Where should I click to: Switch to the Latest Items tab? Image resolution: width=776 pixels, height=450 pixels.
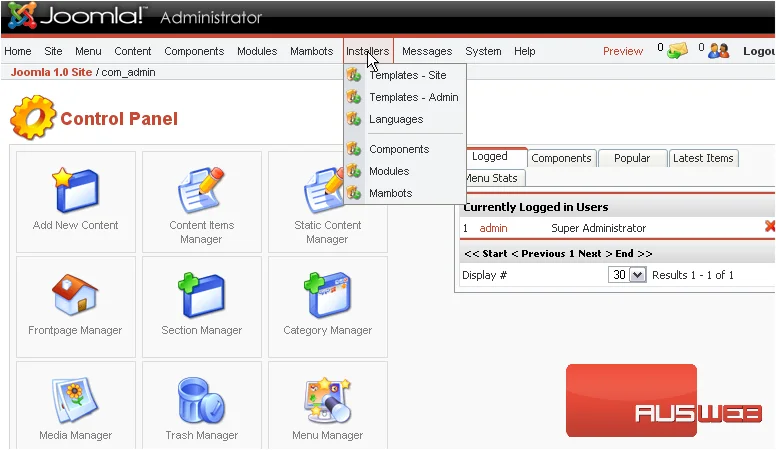[703, 158]
